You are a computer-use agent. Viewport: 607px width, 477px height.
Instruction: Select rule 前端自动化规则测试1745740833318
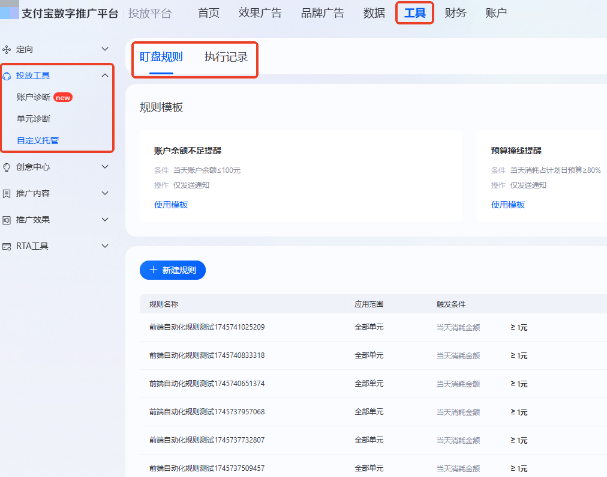click(x=207, y=355)
